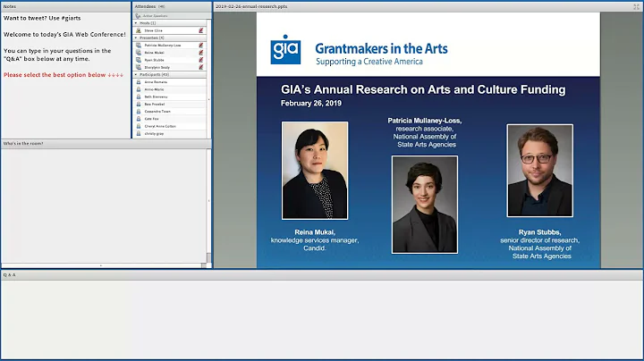Click the Active Speakers label
644x361 pixels.
coord(156,15)
